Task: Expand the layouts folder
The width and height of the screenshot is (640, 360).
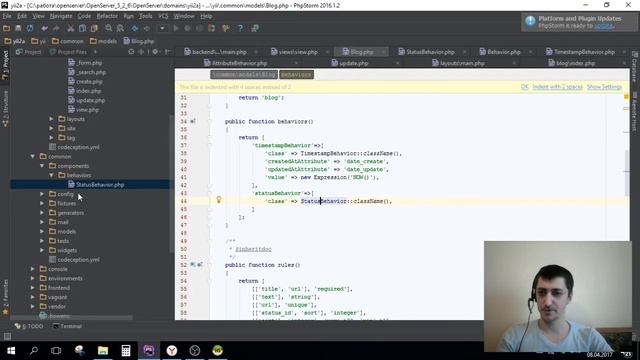Action: [51, 119]
